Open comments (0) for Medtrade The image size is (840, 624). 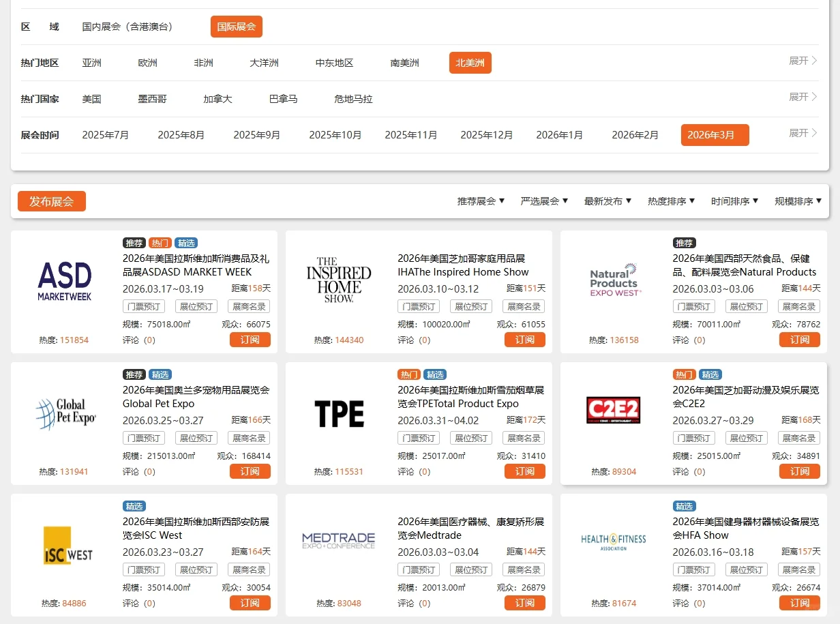click(x=414, y=603)
